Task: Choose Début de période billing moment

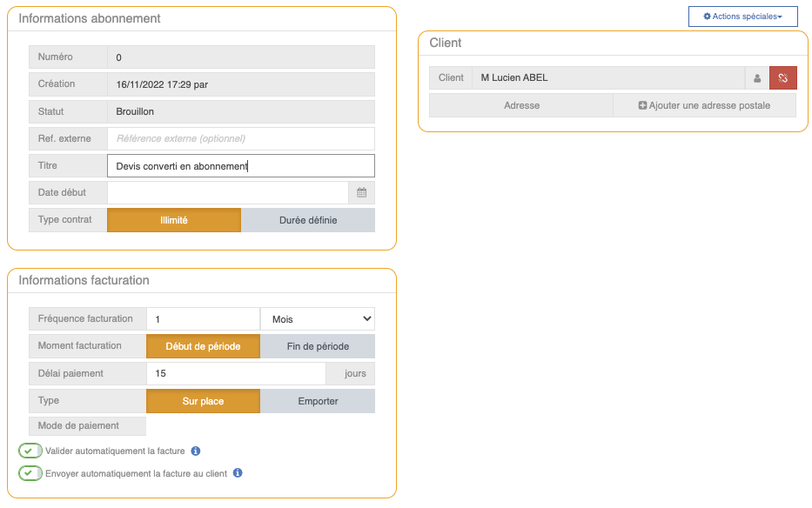Action: 203,346
